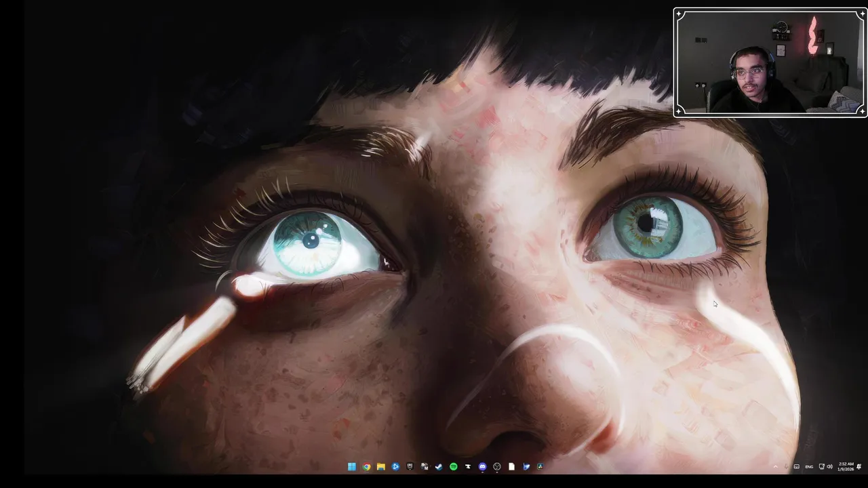Show hidden system tray icons
This screenshot has height=488, width=868.
[x=776, y=466]
